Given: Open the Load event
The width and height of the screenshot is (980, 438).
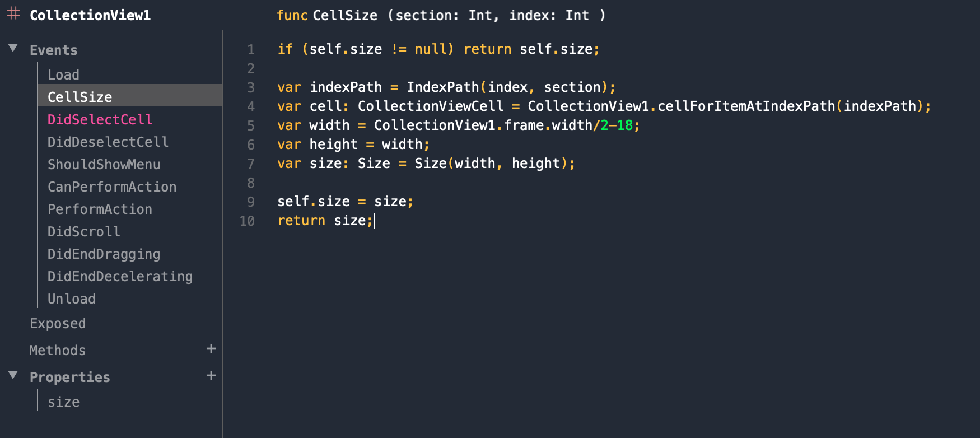Looking at the screenshot, I should 63,74.
